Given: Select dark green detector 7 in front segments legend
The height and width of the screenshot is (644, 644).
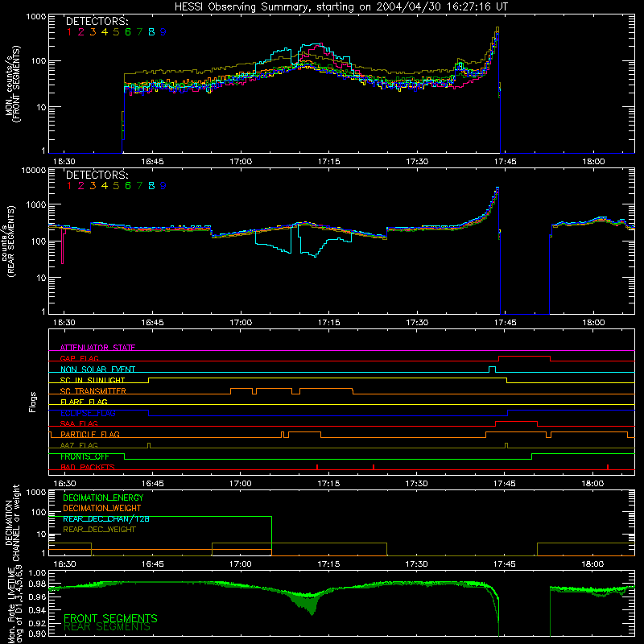Looking at the screenshot, I should point(139,32).
